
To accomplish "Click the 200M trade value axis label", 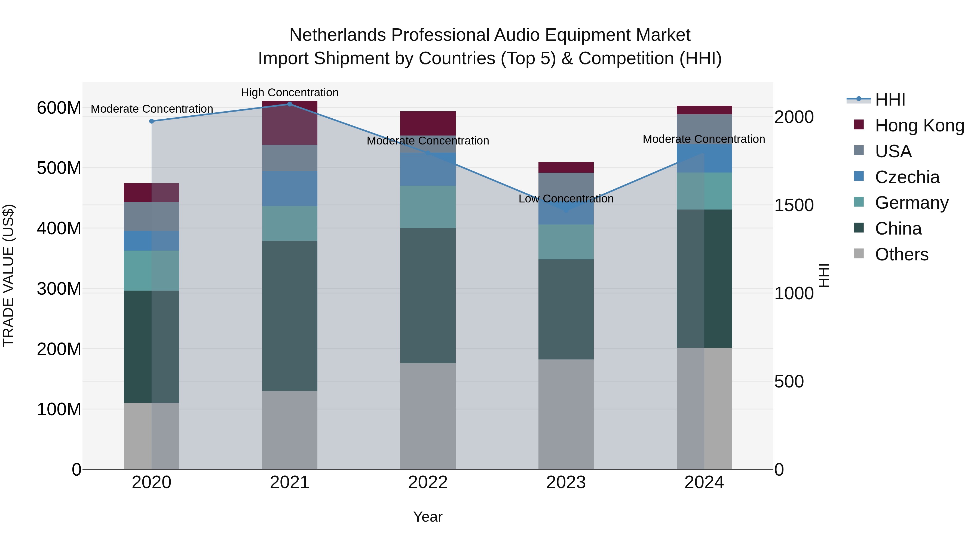I will 59,349.
